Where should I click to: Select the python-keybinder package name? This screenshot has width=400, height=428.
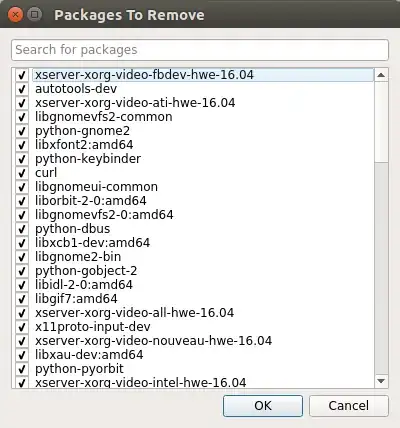tap(88, 159)
